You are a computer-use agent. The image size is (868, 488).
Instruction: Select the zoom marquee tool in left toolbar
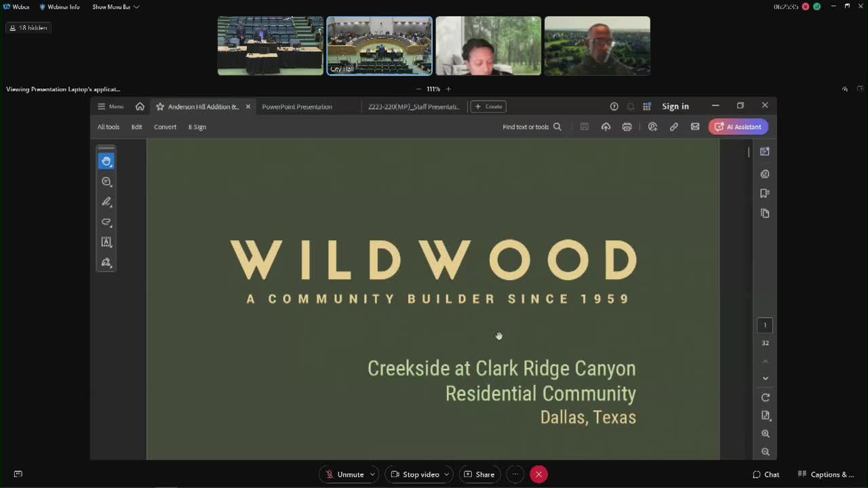point(106,182)
